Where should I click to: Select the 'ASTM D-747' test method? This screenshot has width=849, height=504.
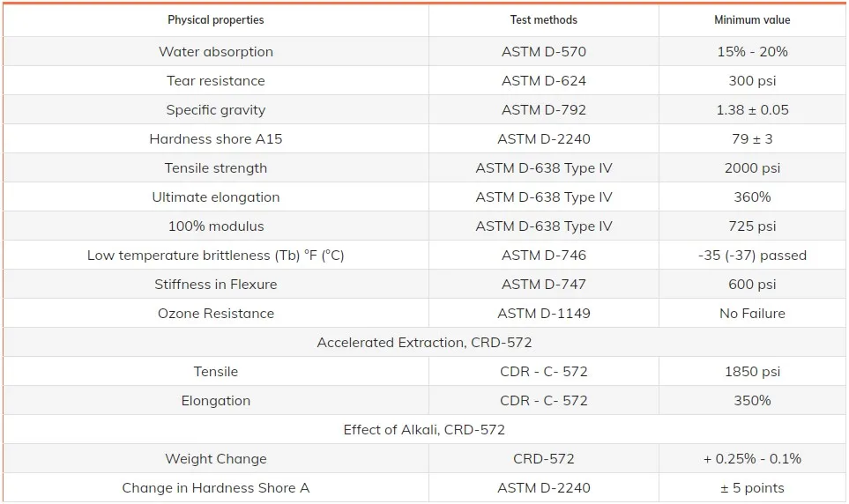[544, 285]
